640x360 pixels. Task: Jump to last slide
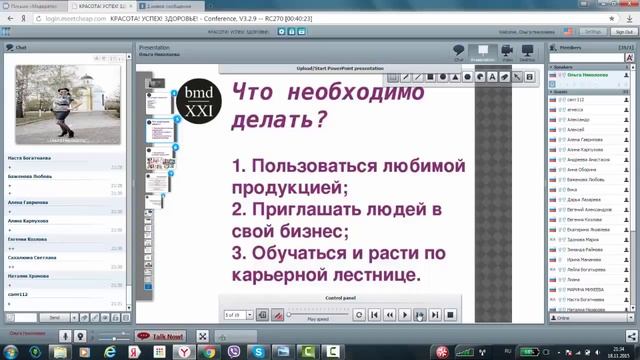point(435,315)
